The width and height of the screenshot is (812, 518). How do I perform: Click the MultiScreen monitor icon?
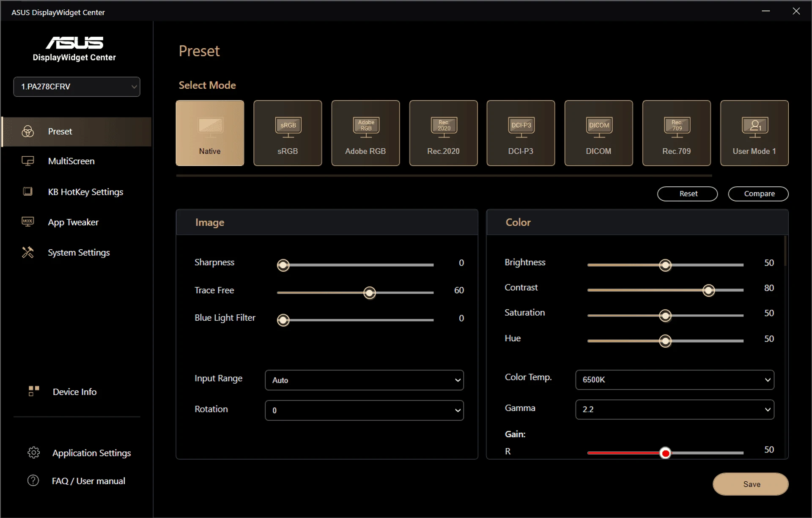click(x=28, y=161)
